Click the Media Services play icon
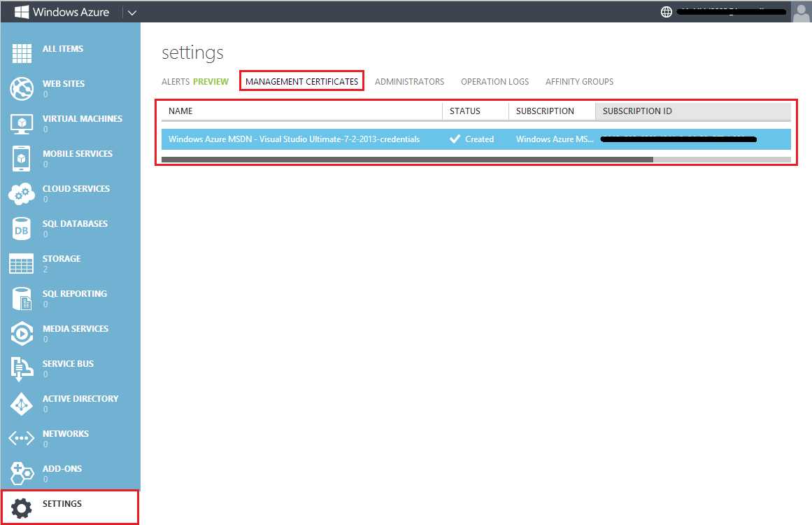 22,334
